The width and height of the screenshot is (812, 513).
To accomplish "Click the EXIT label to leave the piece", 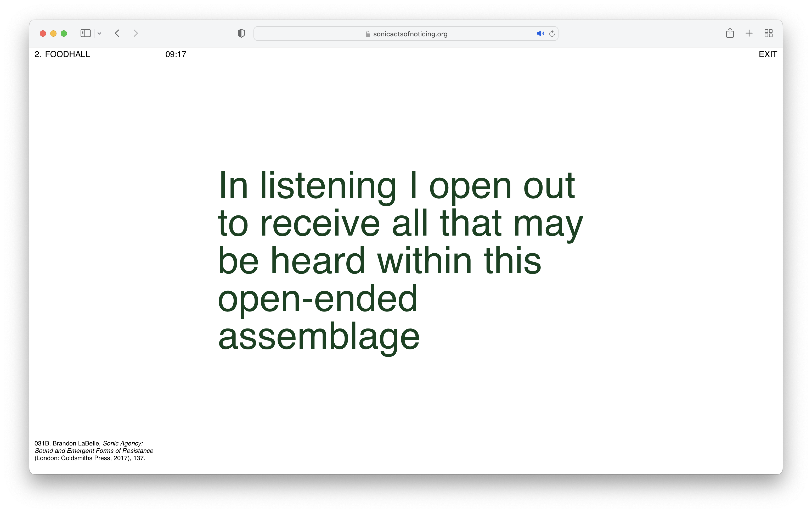I will pos(768,54).
